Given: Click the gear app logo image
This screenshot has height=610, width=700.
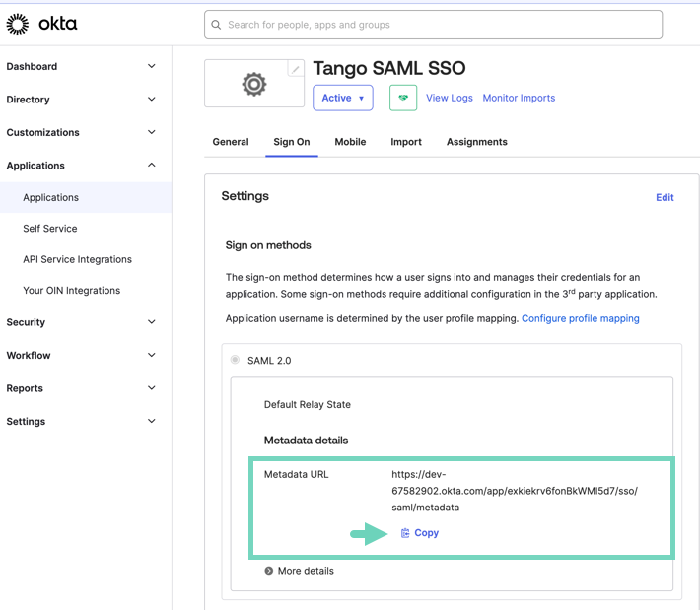Looking at the screenshot, I should [x=254, y=85].
